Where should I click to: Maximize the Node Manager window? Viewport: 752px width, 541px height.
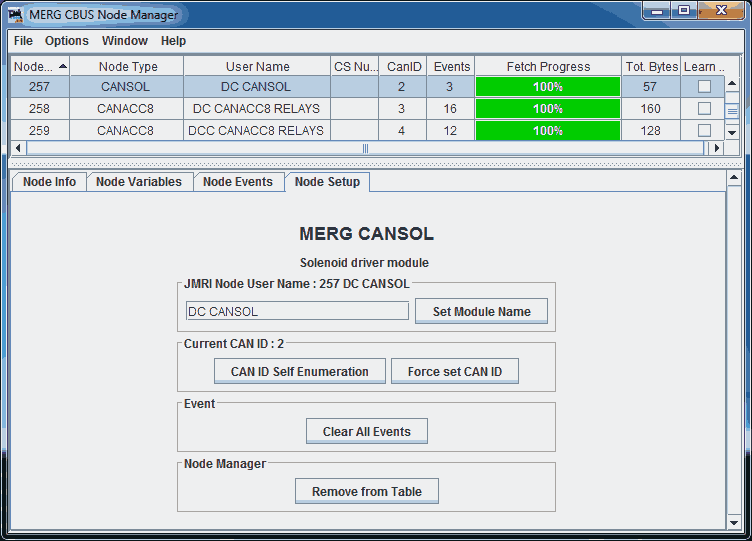(x=684, y=11)
